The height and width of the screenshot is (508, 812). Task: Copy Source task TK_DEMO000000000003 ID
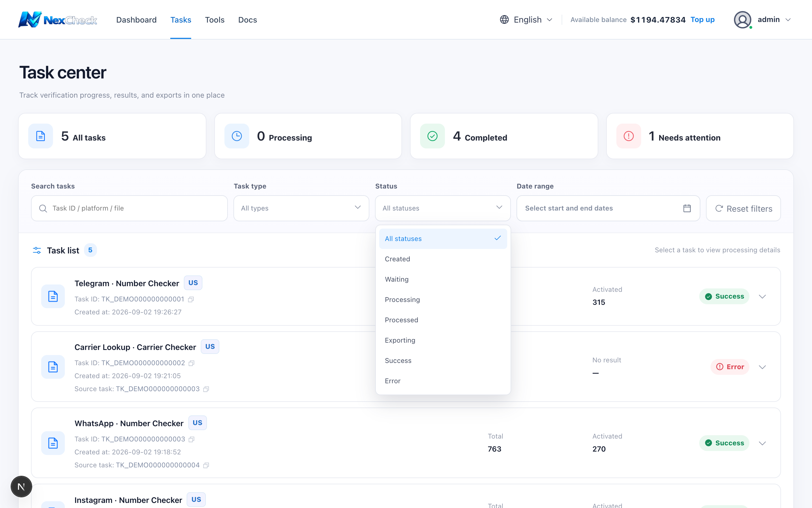(x=206, y=389)
